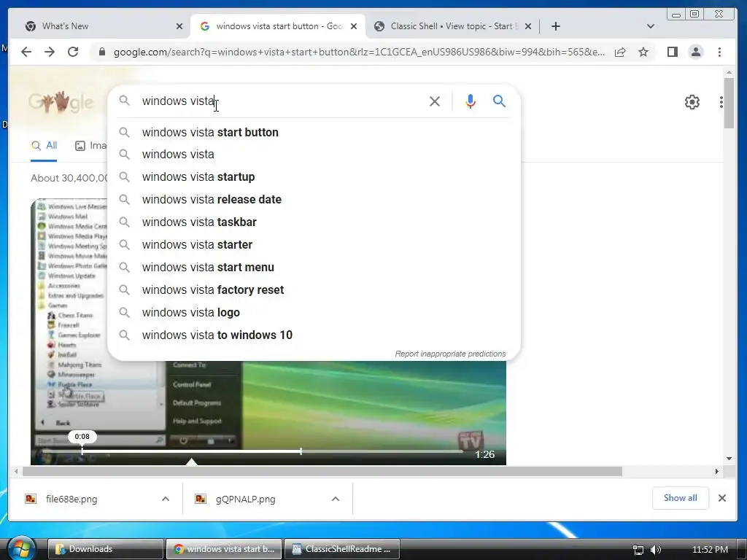This screenshot has height=560, width=747.
Task: Select the windows vista start button tab
Action: [x=279, y=26]
